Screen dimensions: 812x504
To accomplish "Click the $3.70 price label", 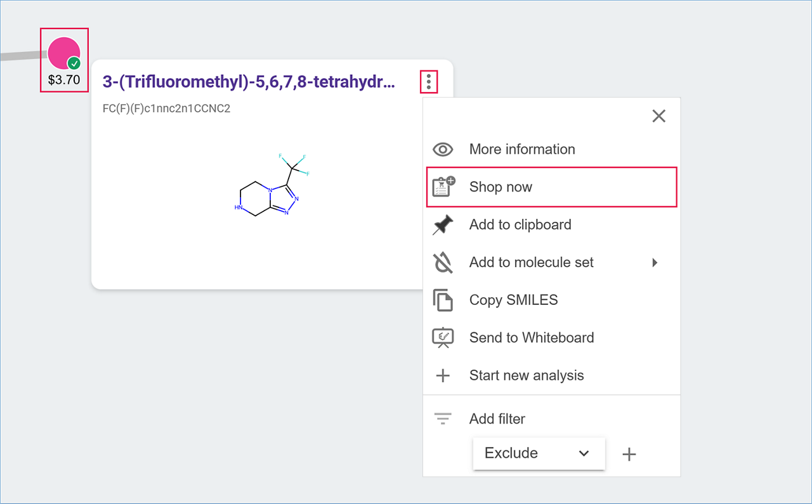I will coord(64,81).
